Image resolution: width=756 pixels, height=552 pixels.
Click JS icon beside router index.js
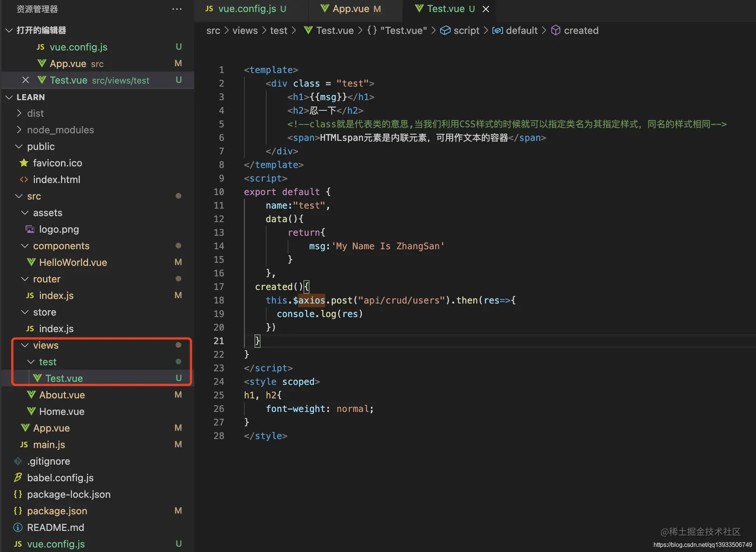[x=30, y=295]
